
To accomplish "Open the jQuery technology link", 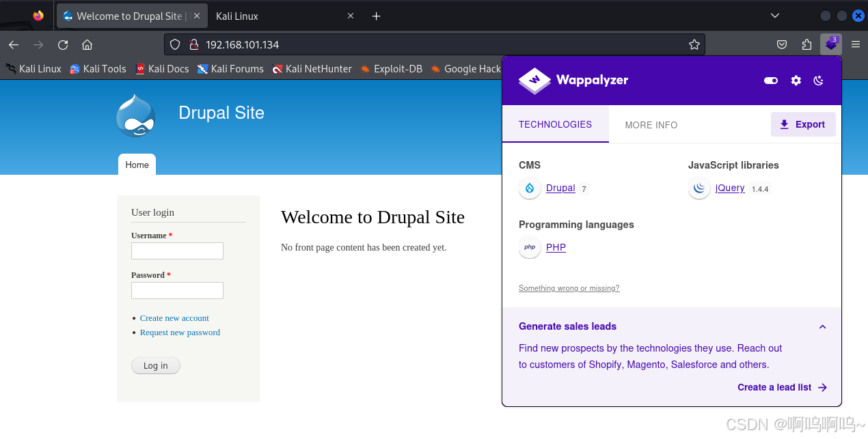I will coord(730,188).
